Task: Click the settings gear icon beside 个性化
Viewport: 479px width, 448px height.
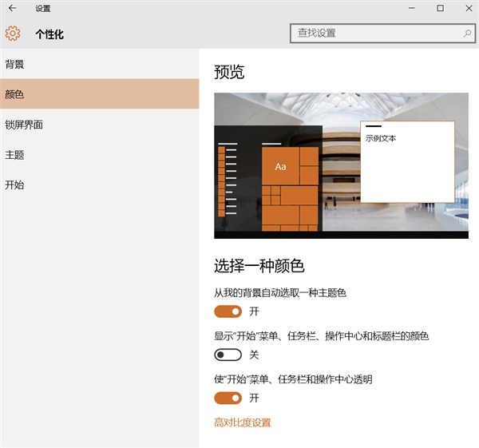Action: tap(13, 34)
